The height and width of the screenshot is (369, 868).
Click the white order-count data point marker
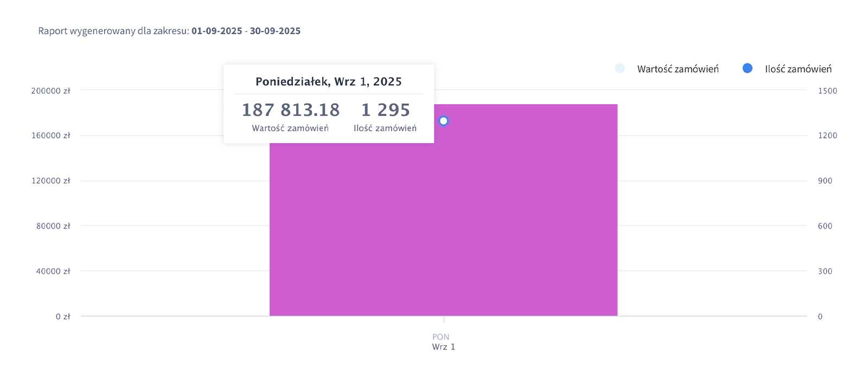pos(444,121)
